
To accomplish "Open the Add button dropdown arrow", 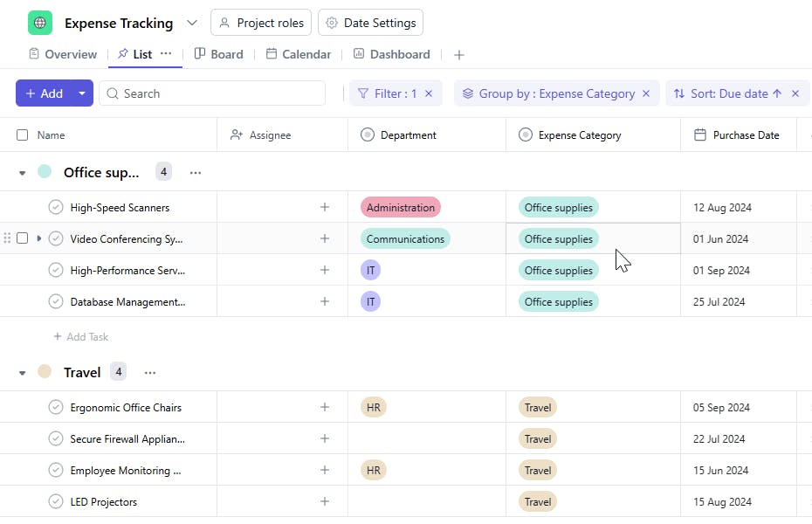I will (x=82, y=93).
